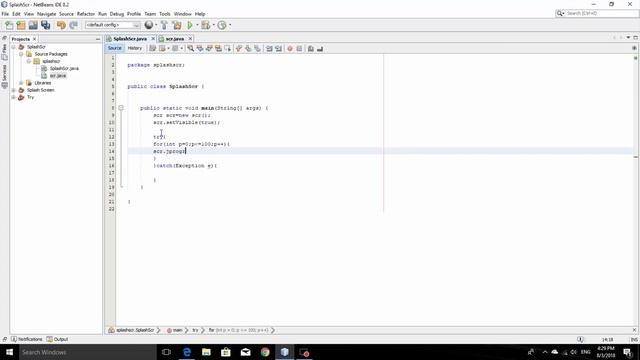Switch to the scr.java editor tab
Image resolution: width=640 pixels, height=360 pixels.
pyautogui.click(x=175, y=39)
